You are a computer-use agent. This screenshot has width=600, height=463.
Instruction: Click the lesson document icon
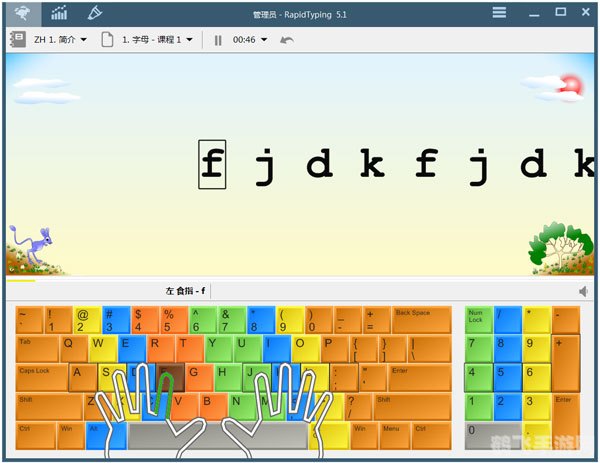pyautogui.click(x=107, y=40)
